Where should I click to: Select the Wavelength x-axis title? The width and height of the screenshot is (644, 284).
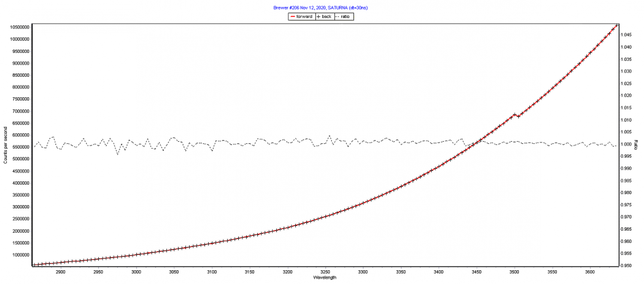point(325,278)
